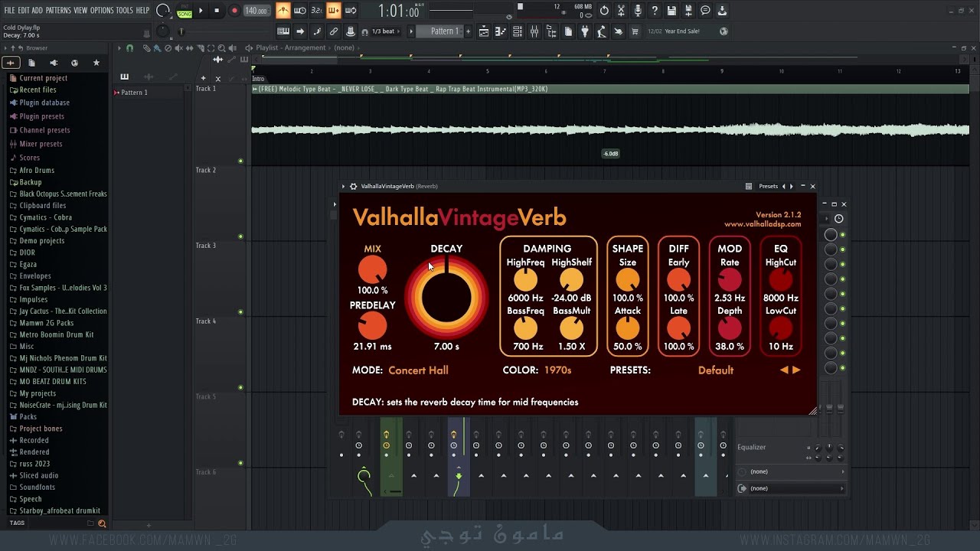Click the Export download icon
The height and width of the screenshot is (551, 980).
tap(722, 11)
